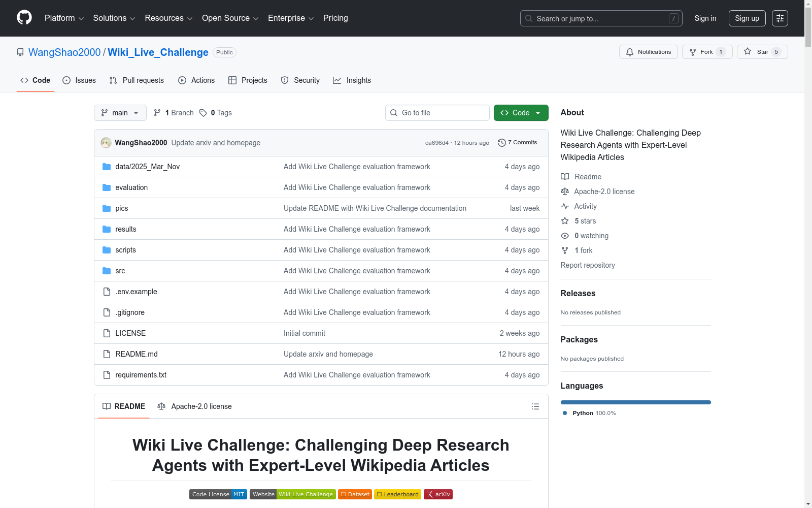Click the scripts folder icon
The image size is (812, 508).
[107, 250]
